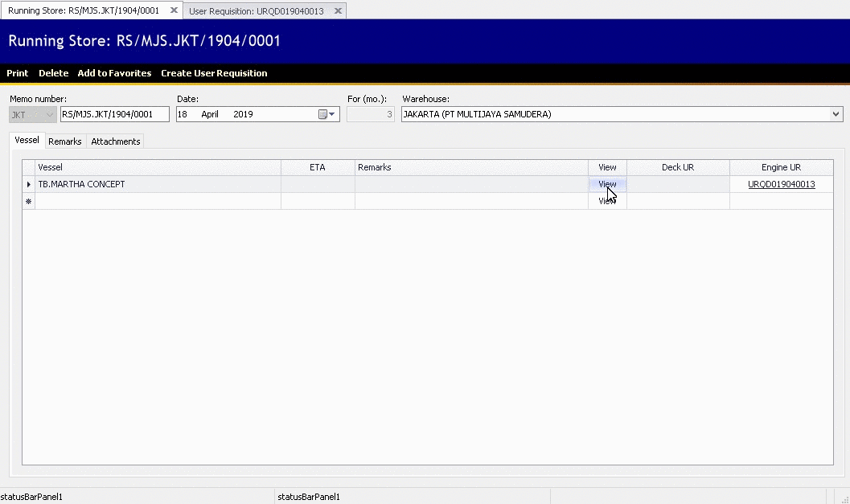Click Delete in the toolbar
The width and height of the screenshot is (850, 504).
[x=53, y=73]
